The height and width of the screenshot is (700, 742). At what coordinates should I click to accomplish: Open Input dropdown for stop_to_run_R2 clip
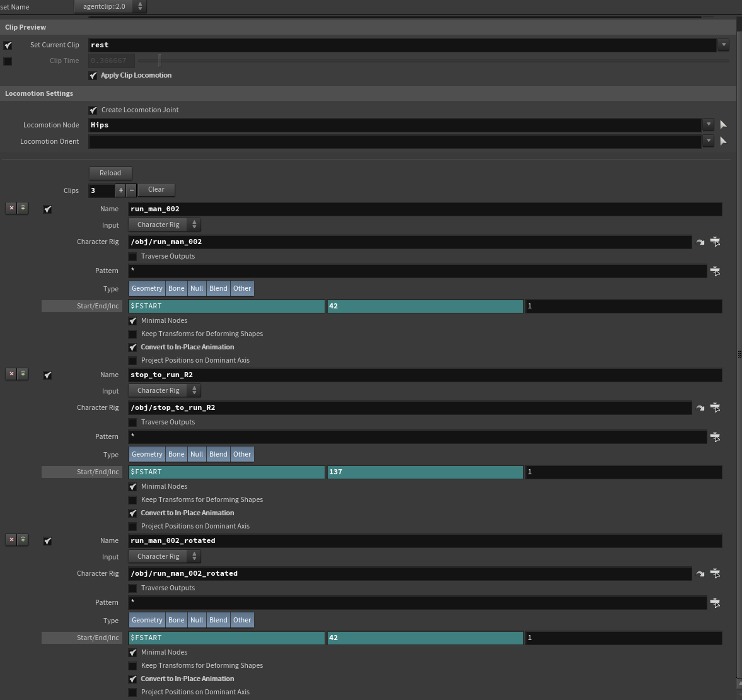click(x=164, y=390)
